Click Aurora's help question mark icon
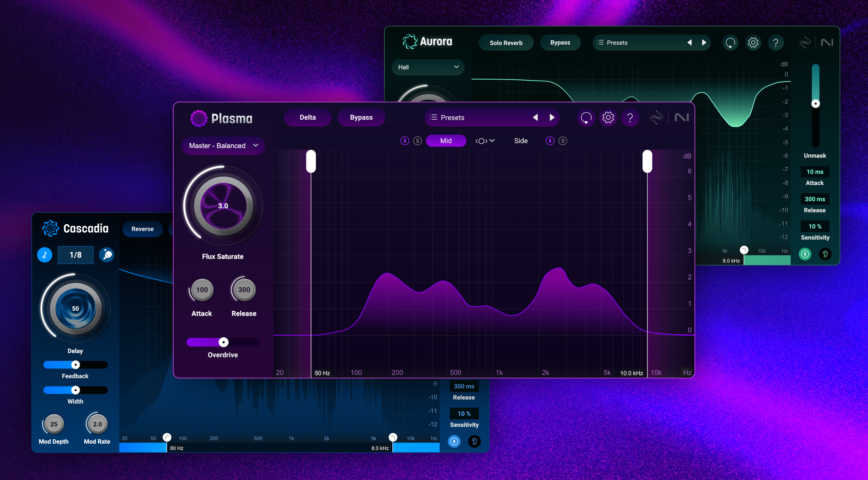This screenshot has height=480, width=868. (775, 43)
